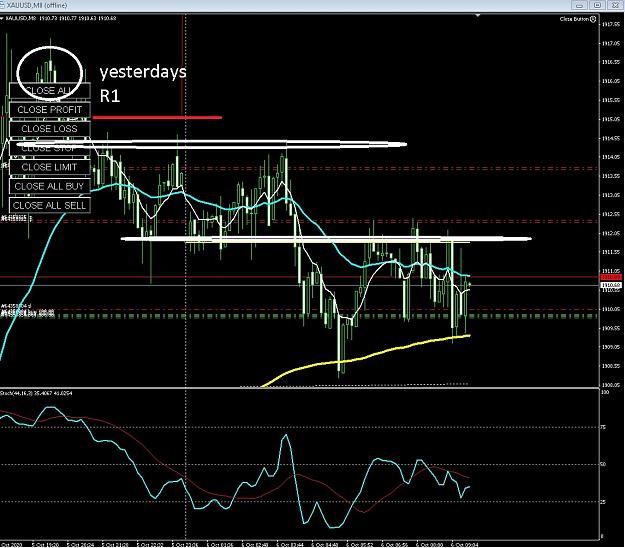
Task: Click the CLOSE ALL BUY button
Action: click(50, 186)
